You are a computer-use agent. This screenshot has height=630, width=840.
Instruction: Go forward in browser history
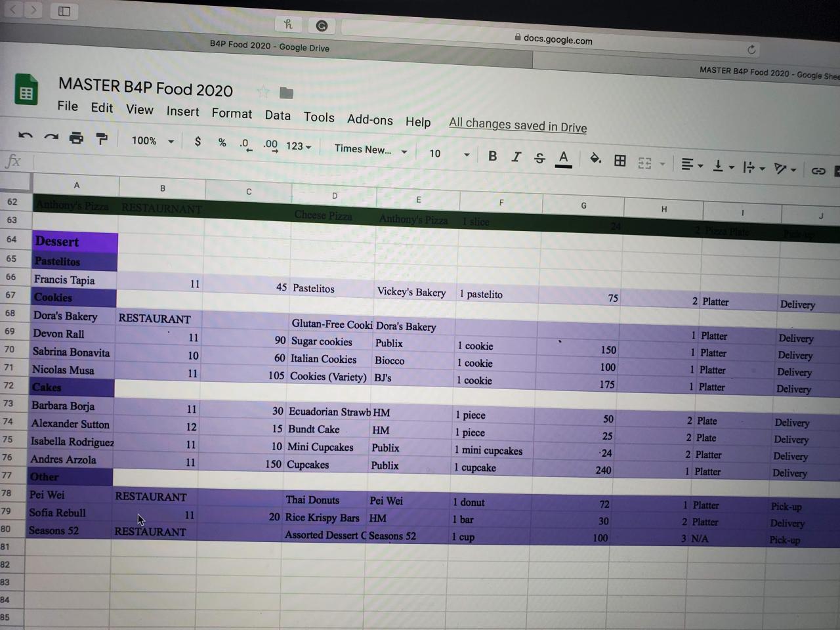click(34, 10)
